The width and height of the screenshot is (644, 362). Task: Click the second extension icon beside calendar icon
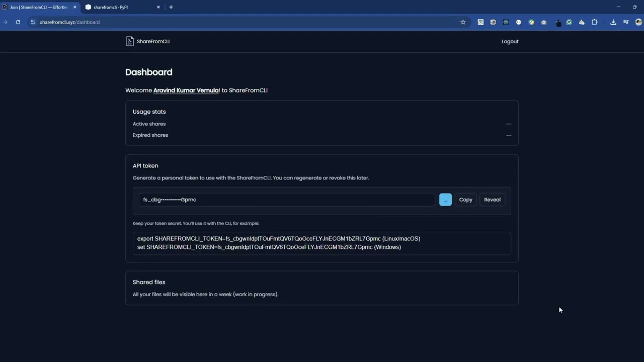(493, 22)
